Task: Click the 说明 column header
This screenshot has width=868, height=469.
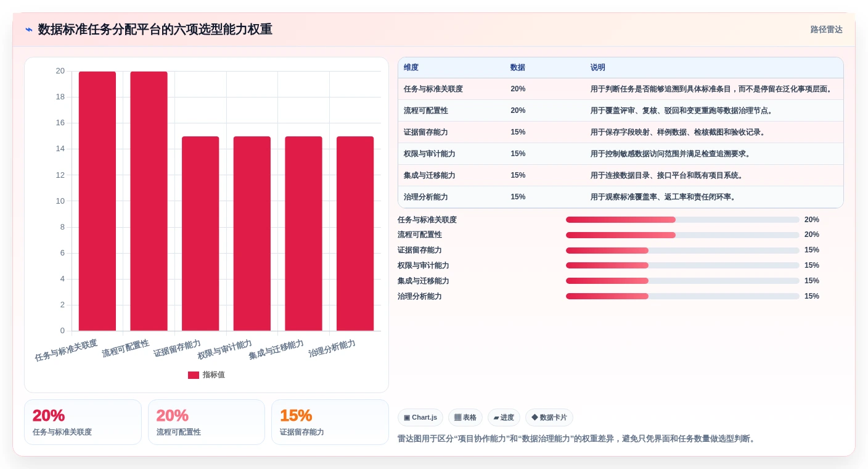Action: tap(598, 68)
